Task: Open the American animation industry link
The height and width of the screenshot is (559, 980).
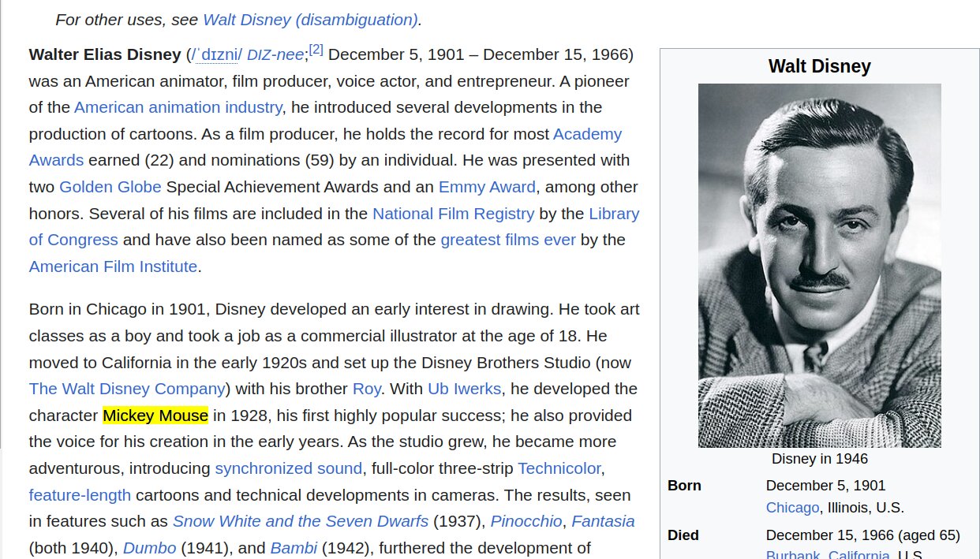Action: [178, 107]
